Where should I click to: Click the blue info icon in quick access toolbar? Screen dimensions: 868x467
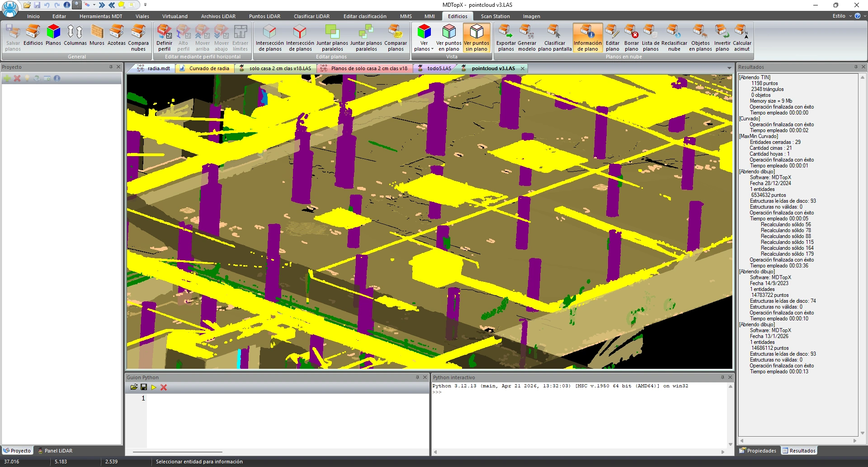(x=67, y=5)
